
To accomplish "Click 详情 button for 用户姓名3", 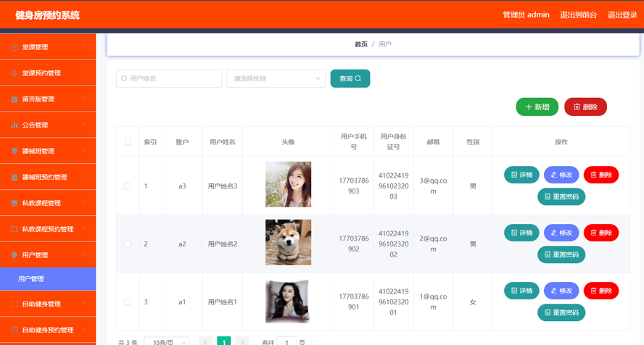I will click(521, 175).
